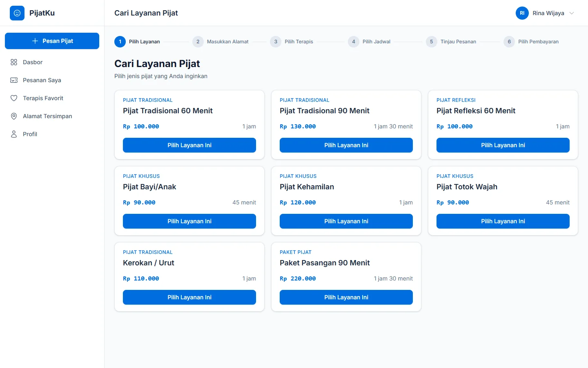
Task: Click the PijatKu brand name
Action: [x=42, y=13]
